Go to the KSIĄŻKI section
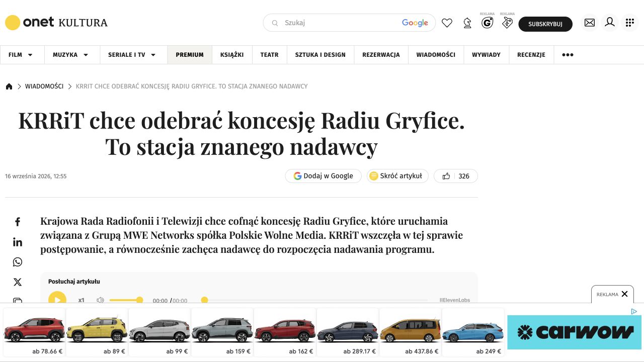Viewport: 644px width, 362px height. (x=232, y=55)
